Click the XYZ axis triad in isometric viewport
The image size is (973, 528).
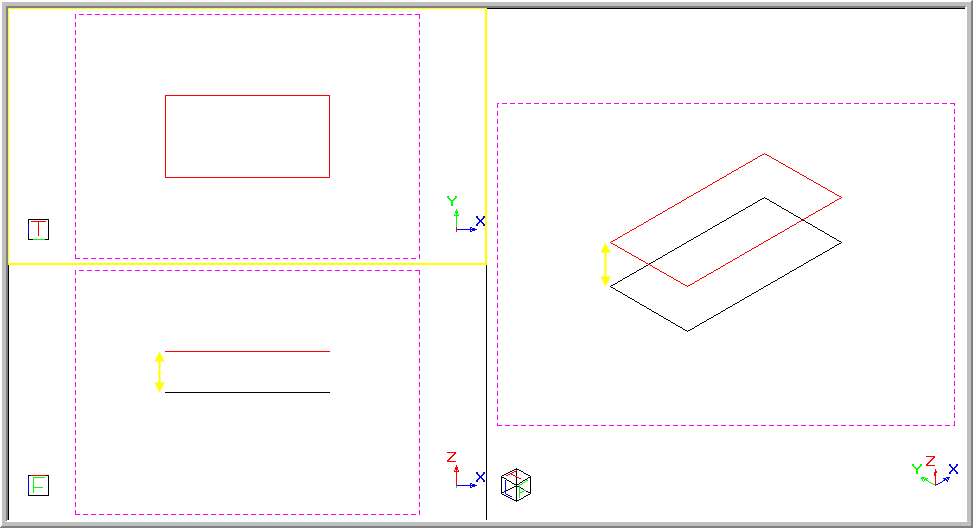click(x=930, y=472)
